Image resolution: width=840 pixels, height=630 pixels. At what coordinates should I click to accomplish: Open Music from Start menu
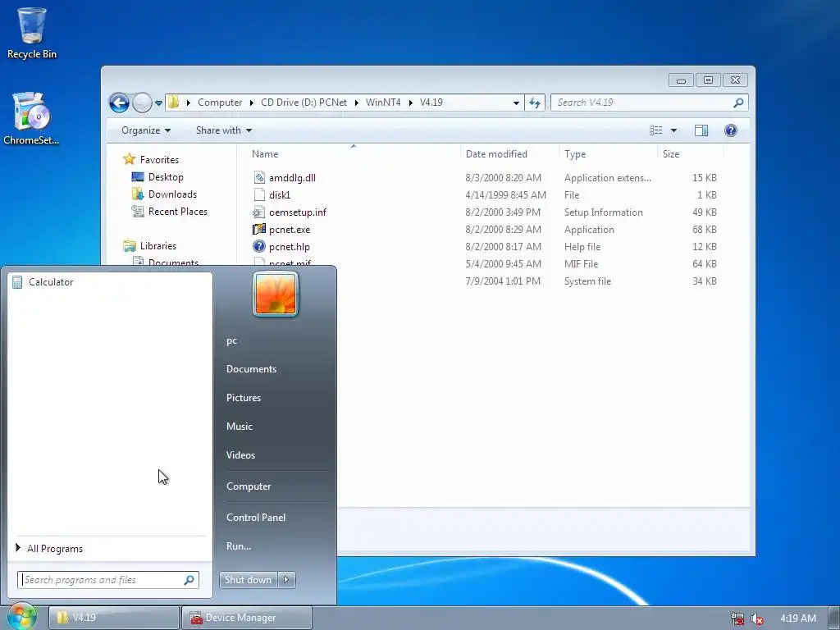click(240, 427)
